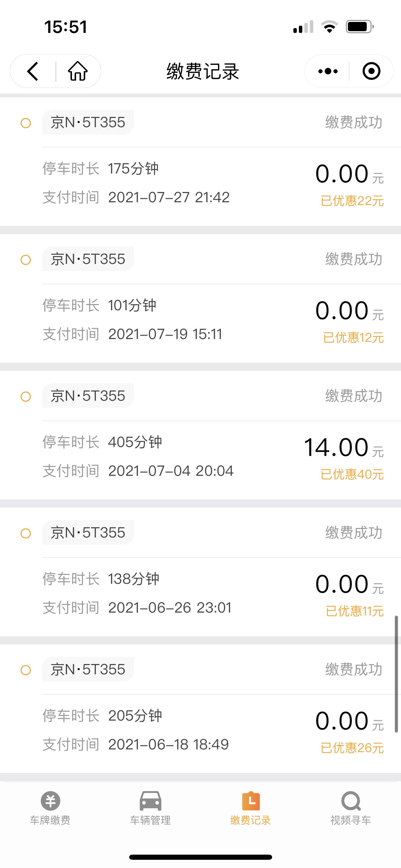Go to the mini program home icon
401x868 pixels.
tap(78, 71)
